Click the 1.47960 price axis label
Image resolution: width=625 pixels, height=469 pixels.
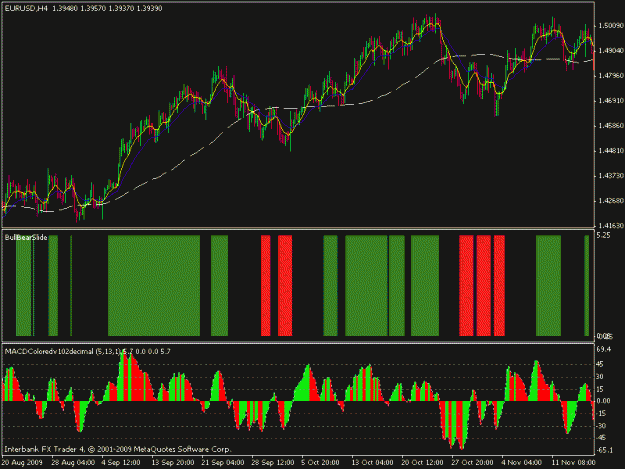pyautogui.click(x=611, y=76)
